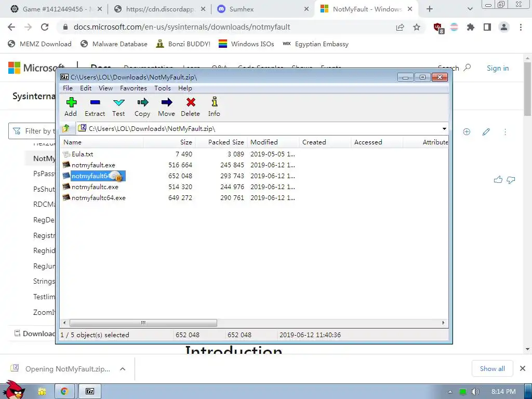Open the Favorites menu

pyautogui.click(x=134, y=88)
